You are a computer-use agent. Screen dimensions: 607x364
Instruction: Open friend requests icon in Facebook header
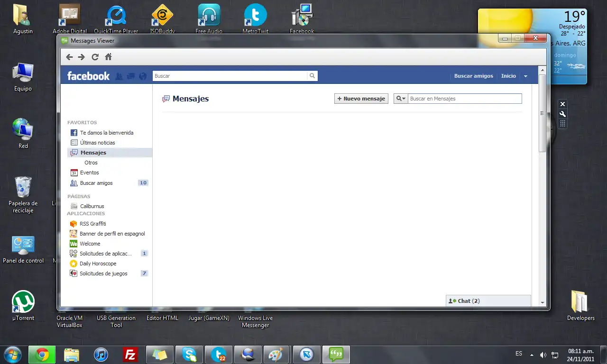click(x=119, y=76)
